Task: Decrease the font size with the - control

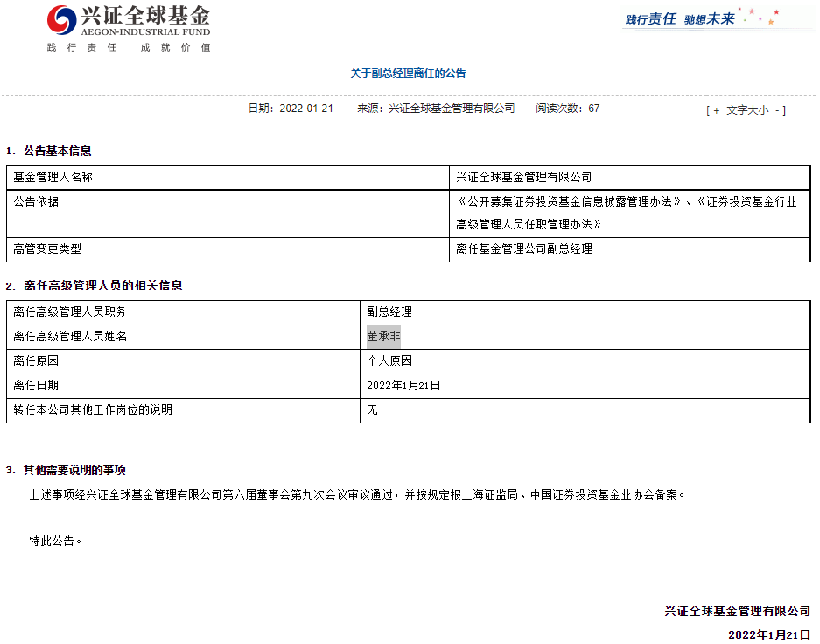Action: pyautogui.click(x=778, y=110)
